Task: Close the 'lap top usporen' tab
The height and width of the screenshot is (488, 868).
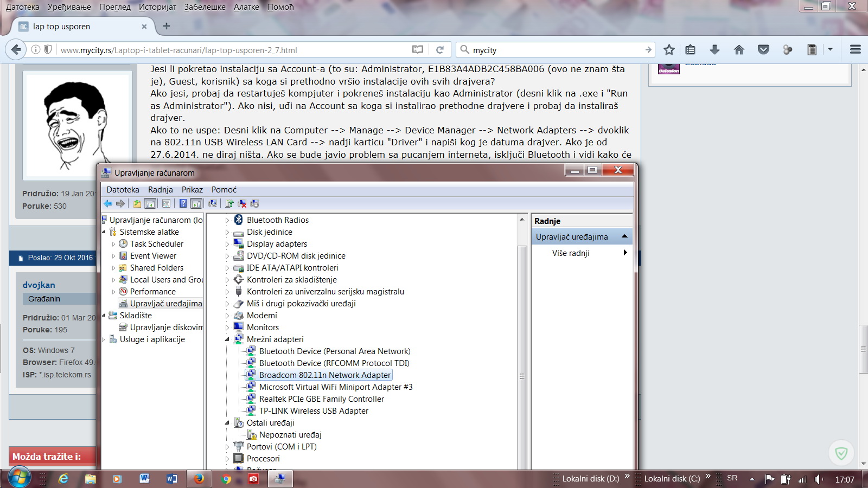Action: tap(144, 27)
